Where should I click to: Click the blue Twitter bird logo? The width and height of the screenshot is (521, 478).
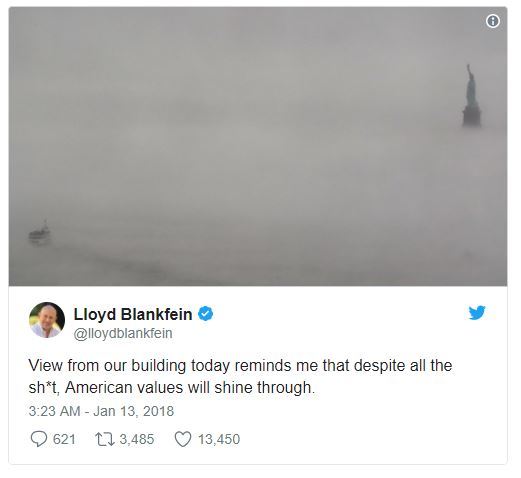(x=477, y=313)
